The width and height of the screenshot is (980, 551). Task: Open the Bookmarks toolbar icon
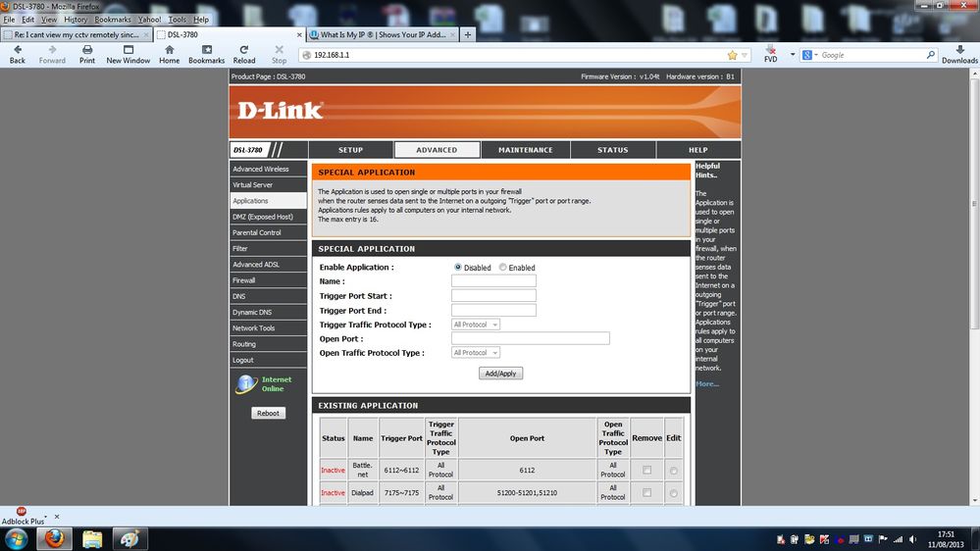click(206, 49)
